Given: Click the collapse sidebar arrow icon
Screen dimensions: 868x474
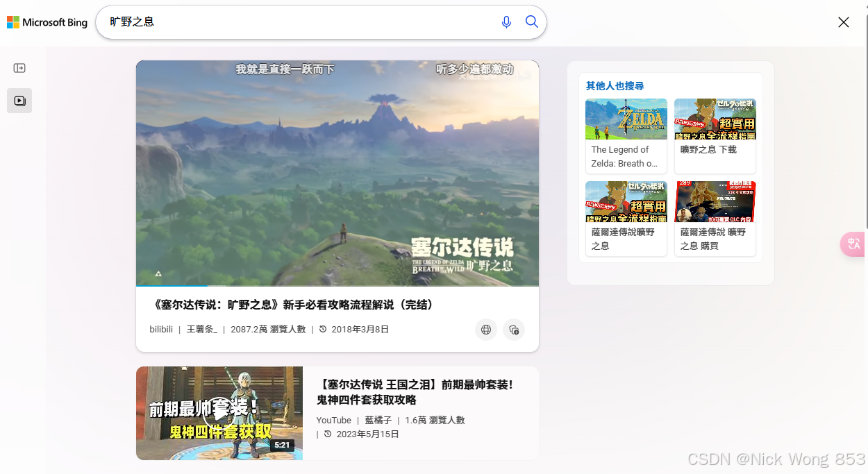Looking at the screenshot, I should (19, 67).
